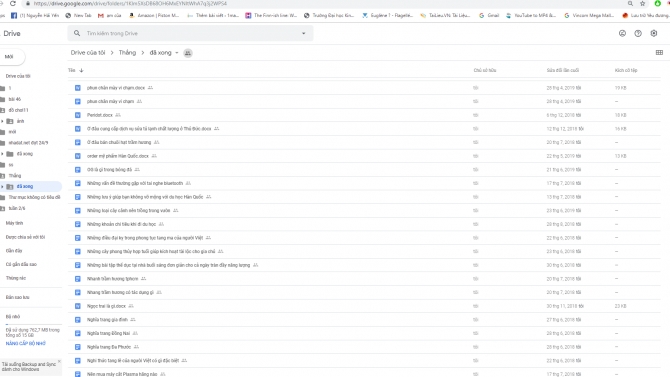Click the browser address bar URL

(x=130, y=3)
